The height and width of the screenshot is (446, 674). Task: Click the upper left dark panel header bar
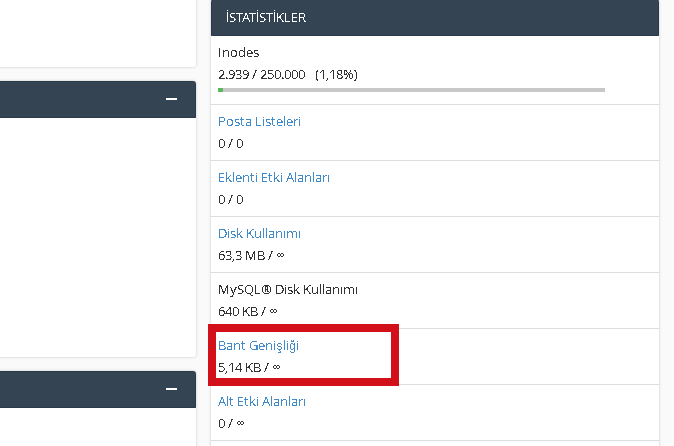(x=98, y=99)
